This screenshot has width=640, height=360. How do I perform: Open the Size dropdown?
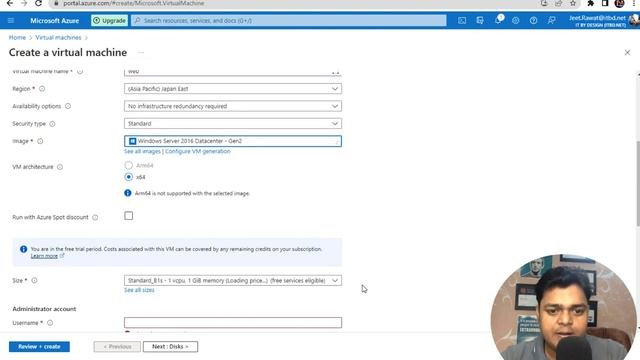pos(233,280)
